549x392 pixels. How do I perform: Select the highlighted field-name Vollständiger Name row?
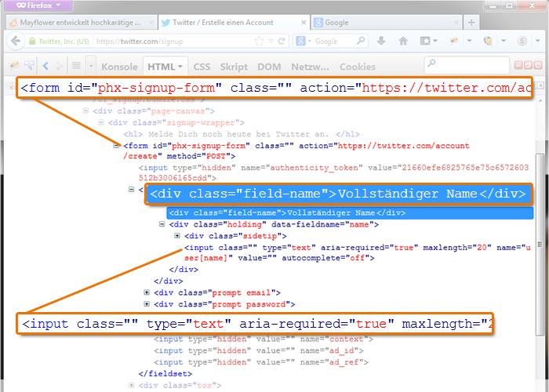350,212
